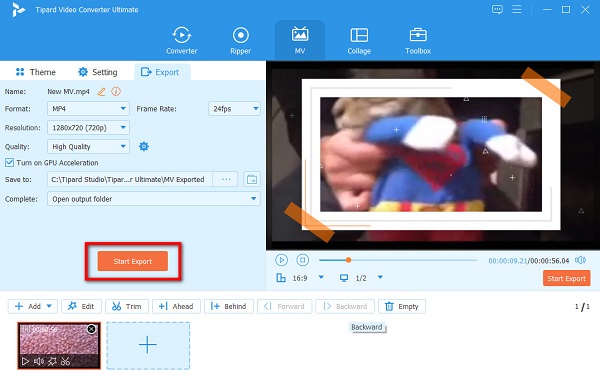
Task: Browse save path with the three-dots button
Action: pos(226,179)
